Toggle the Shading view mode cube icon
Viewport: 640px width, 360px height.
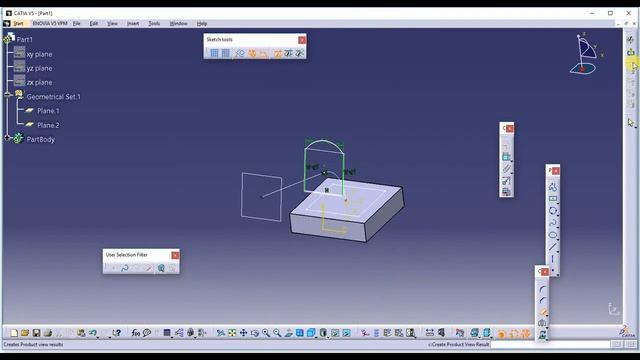(x=323, y=333)
